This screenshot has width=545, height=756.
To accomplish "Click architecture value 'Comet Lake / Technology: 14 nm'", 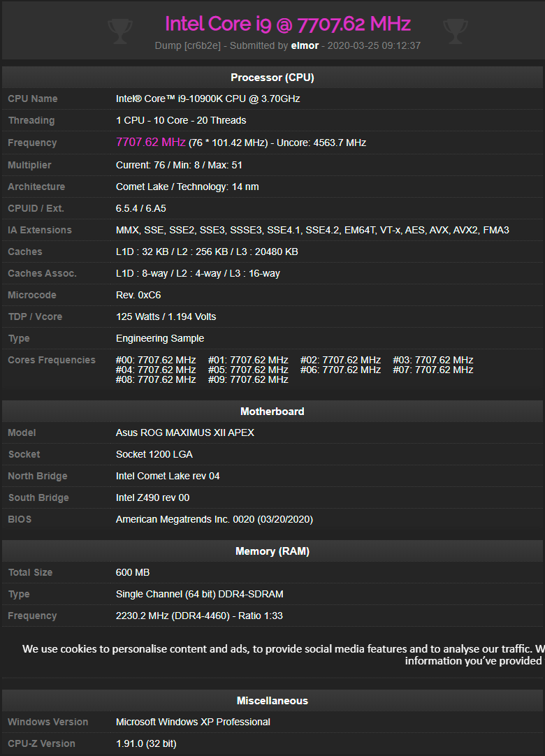I will pos(187,187).
